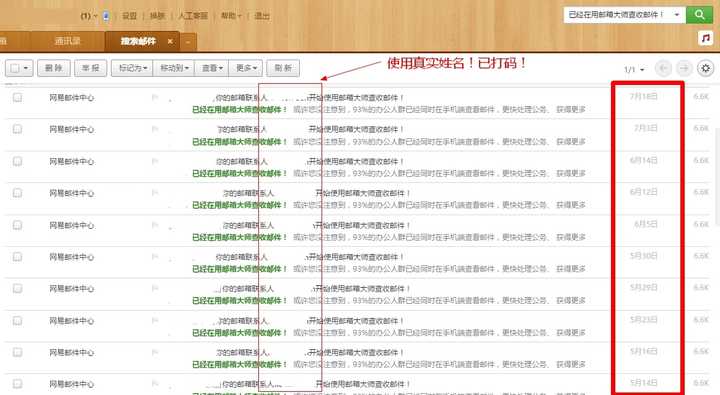Mark the checkbox of the 5月23日 email

[17, 321]
